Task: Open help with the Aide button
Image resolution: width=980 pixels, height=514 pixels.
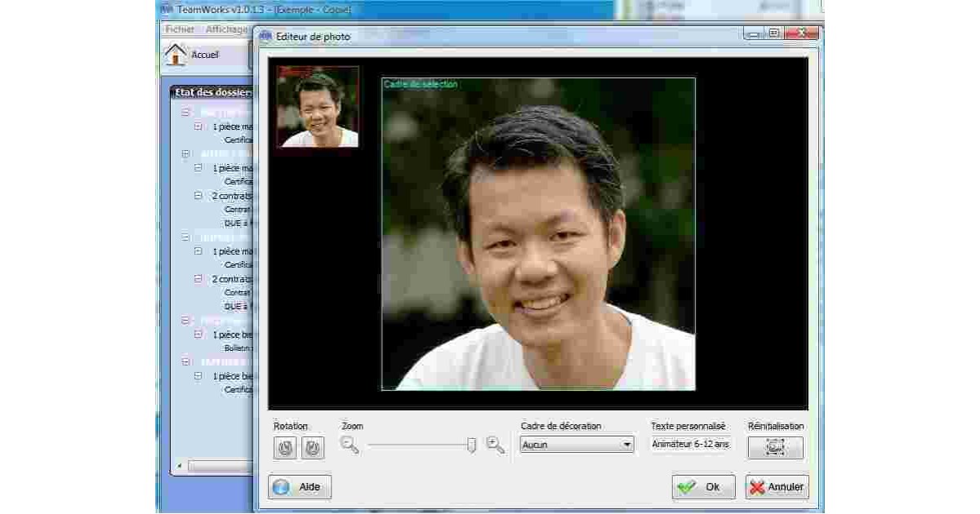Action: tap(300, 487)
